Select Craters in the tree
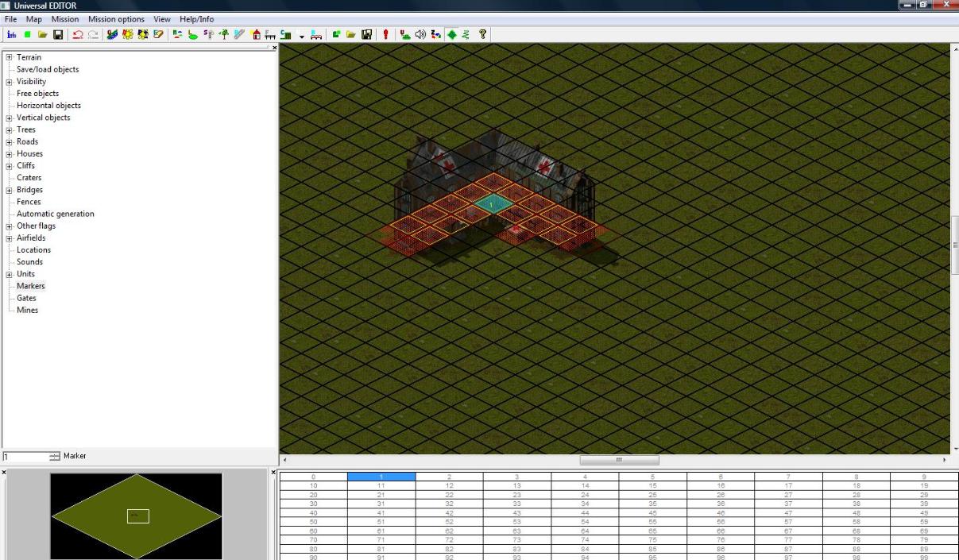The image size is (959, 560). point(29,177)
